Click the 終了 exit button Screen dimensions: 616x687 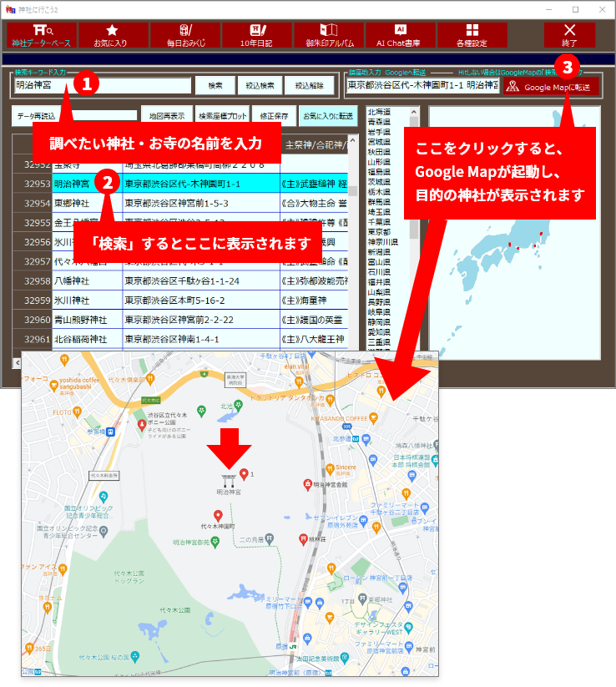[x=569, y=35]
